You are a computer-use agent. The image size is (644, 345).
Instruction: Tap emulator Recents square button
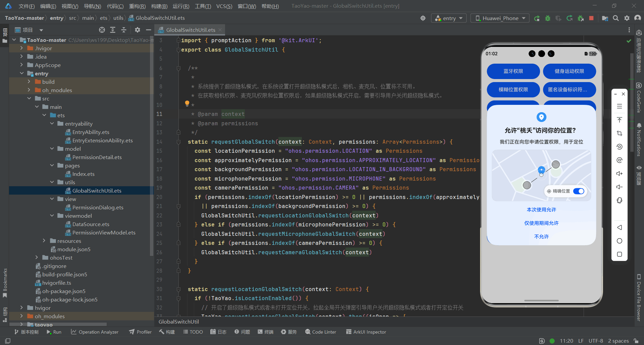620,254
